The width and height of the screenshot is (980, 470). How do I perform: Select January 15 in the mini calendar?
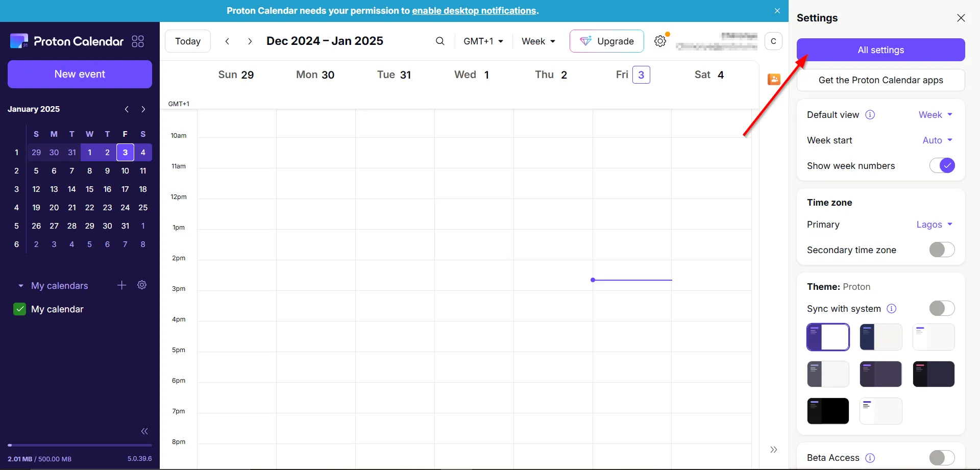[89, 189]
